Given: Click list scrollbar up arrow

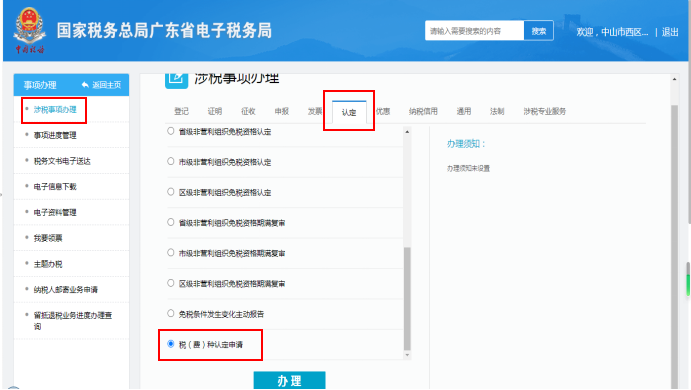Looking at the screenshot, I should click(407, 132).
